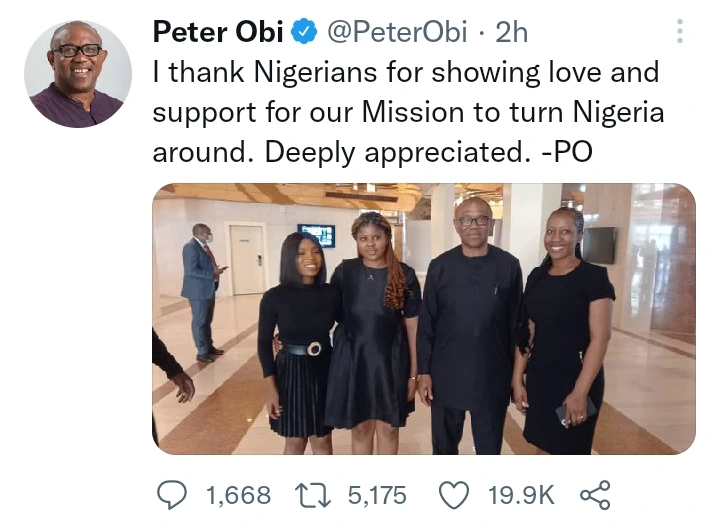Click the 2h timestamp
720x528 pixels.
pyautogui.click(x=511, y=33)
